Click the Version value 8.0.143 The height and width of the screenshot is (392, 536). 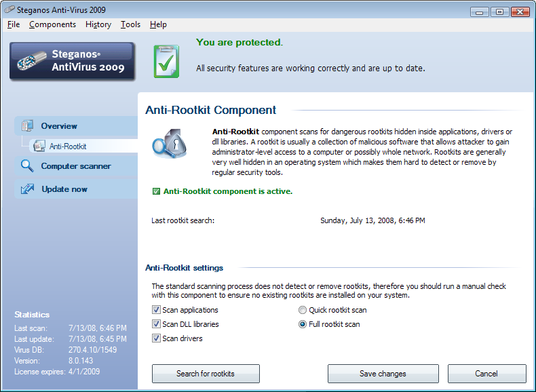(81, 361)
